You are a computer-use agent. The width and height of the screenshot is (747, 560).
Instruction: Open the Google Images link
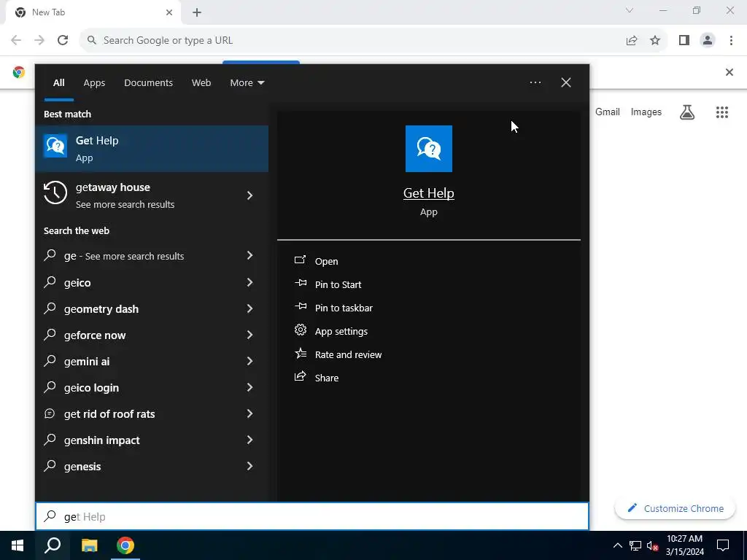[646, 112]
